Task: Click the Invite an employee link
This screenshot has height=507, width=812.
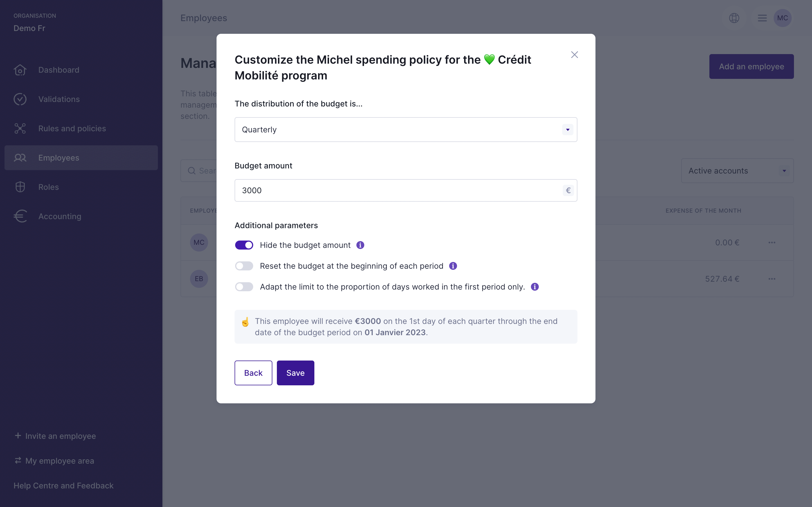Action: click(60, 436)
